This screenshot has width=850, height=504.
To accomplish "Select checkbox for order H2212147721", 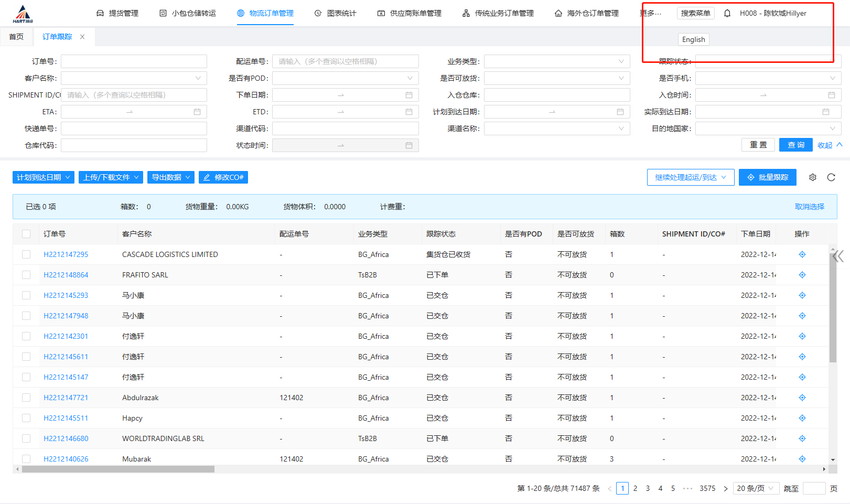I will (x=26, y=398).
